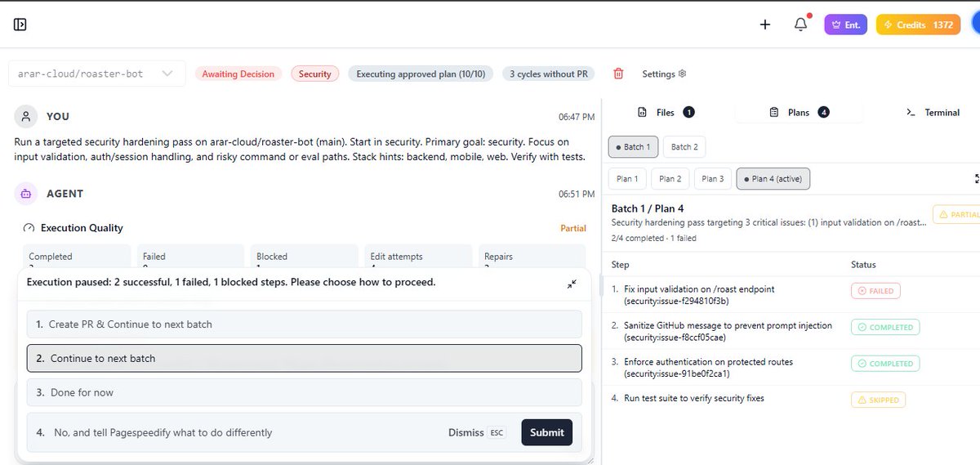The image size is (980, 465).
Task: Click the Blocked metric card
Action: [305, 256]
